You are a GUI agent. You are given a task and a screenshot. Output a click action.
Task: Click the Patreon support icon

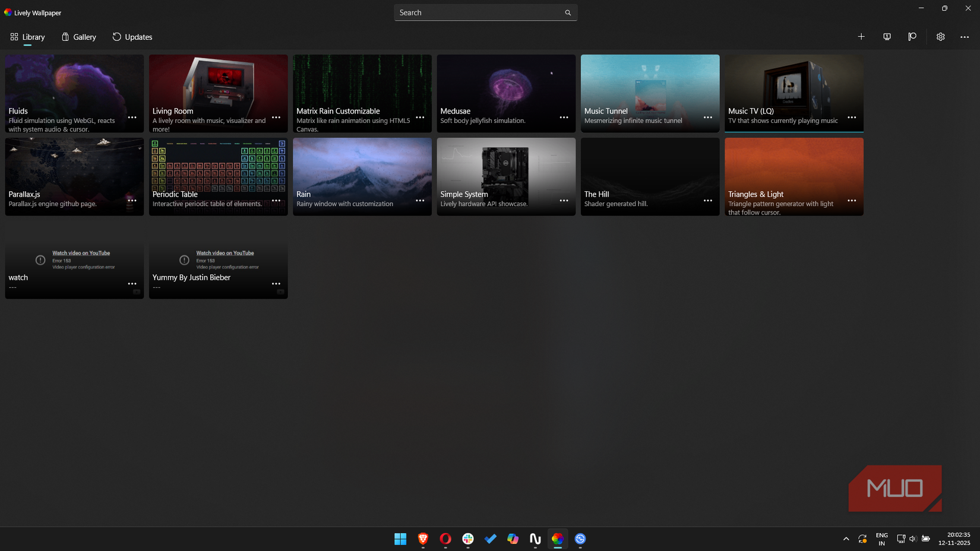pos(912,36)
